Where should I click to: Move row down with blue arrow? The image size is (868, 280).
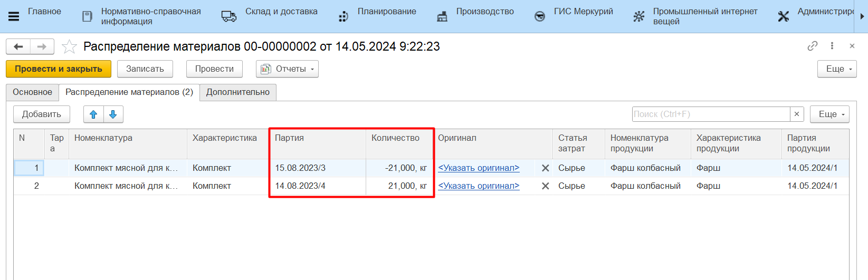(113, 114)
